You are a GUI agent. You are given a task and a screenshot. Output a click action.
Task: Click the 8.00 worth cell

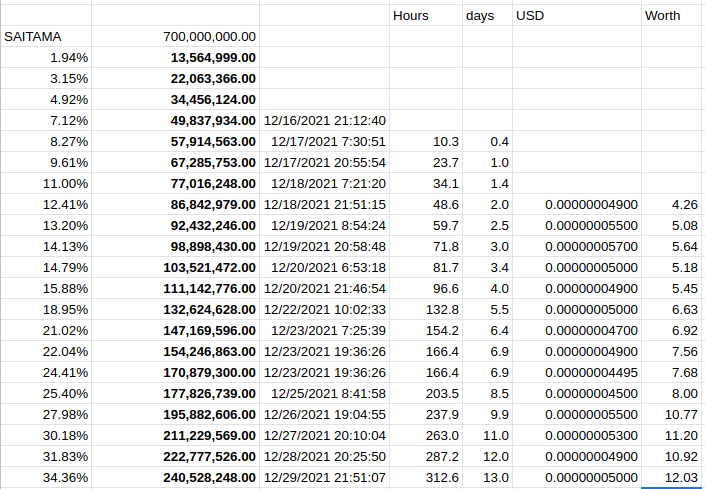[x=673, y=393]
